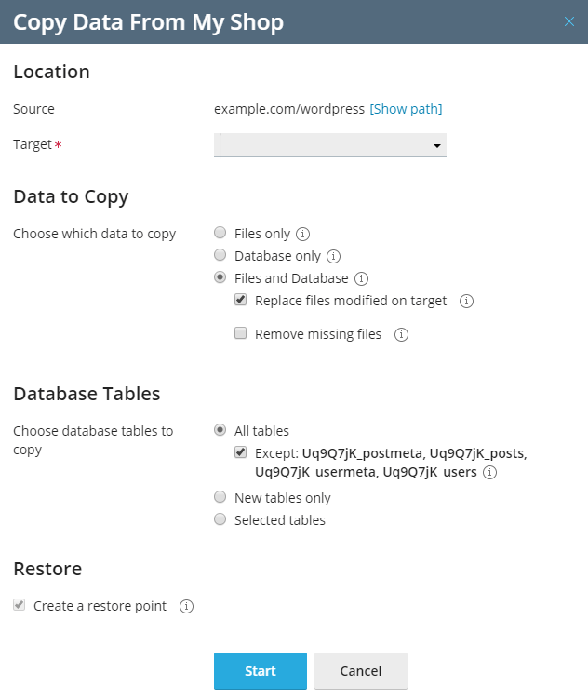Viewport: 588px width, 700px height.
Task: Click the blue Start button
Action: [x=261, y=671]
